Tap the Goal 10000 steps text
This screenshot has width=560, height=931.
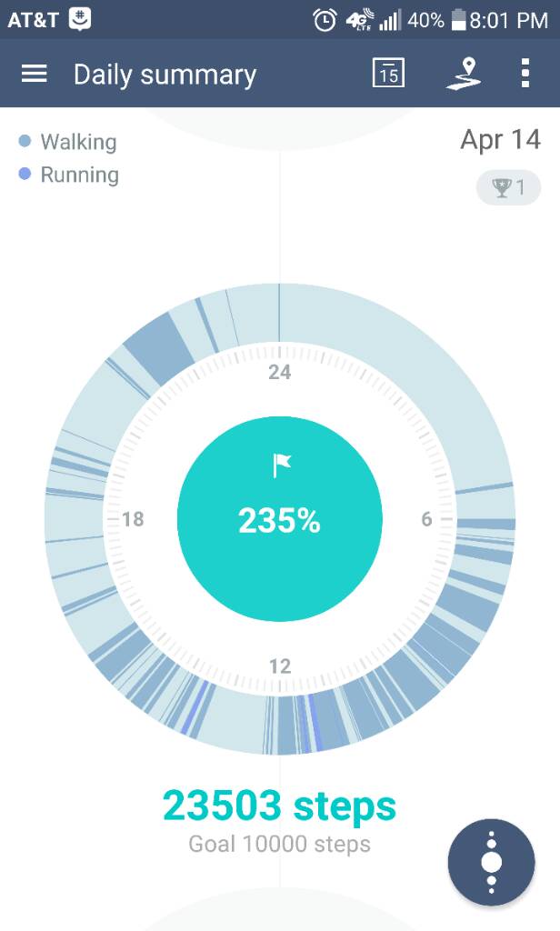279,844
